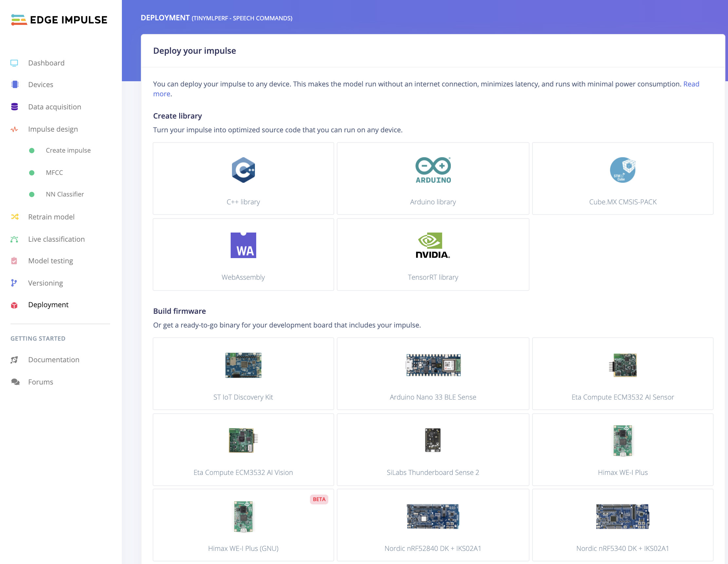The width and height of the screenshot is (728, 564).
Task: Click the Himax WE-I Plus label
Action: (623, 473)
